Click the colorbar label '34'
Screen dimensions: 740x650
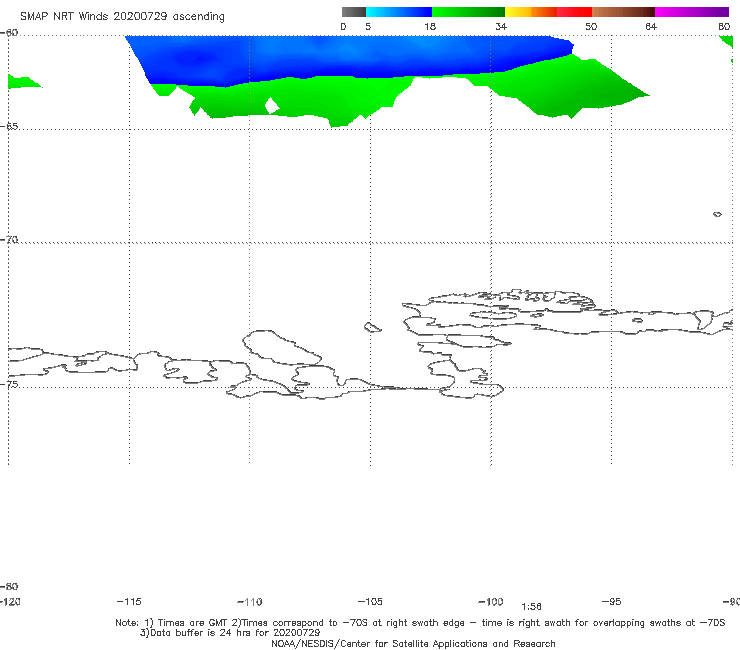pos(501,27)
